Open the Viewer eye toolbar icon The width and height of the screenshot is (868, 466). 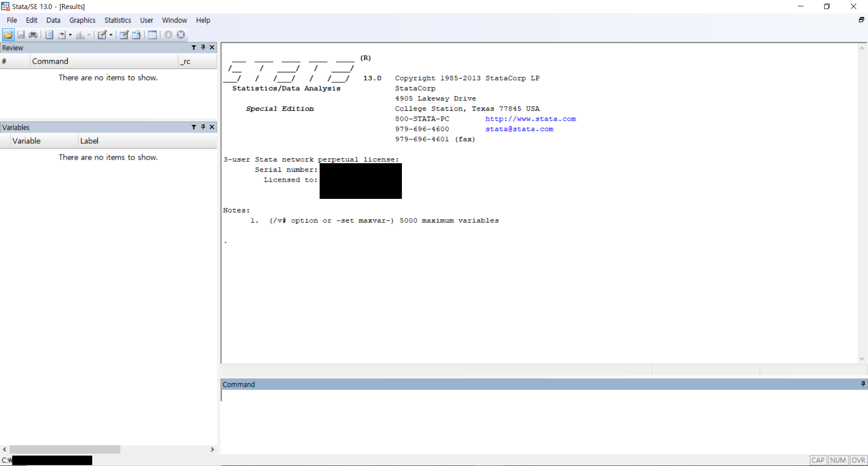62,35
